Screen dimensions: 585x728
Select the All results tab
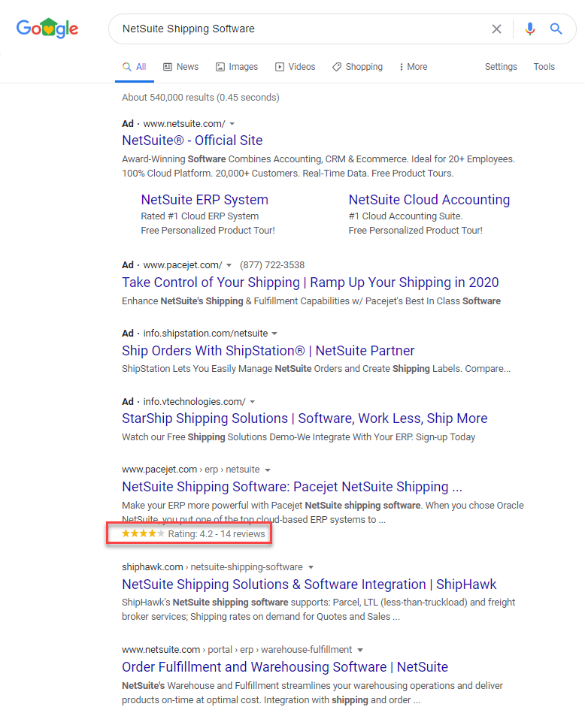(135, 67)
